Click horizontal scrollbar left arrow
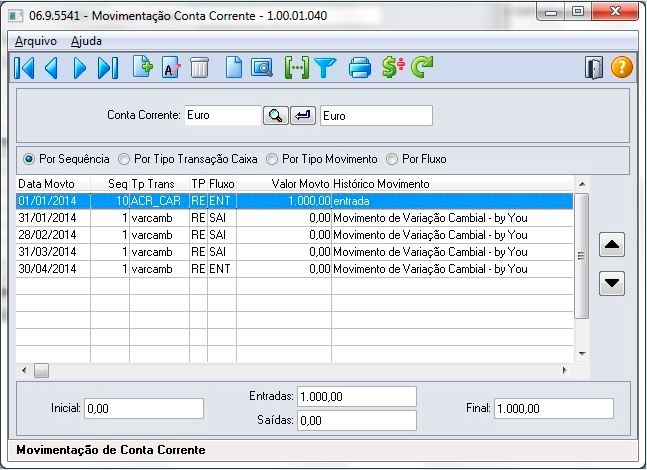647x470 pixels. 24,370
